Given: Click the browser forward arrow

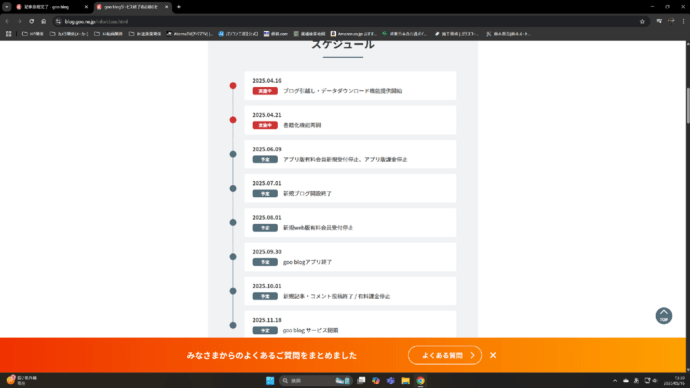Looking at the screenshot, I should pos(19,21).
